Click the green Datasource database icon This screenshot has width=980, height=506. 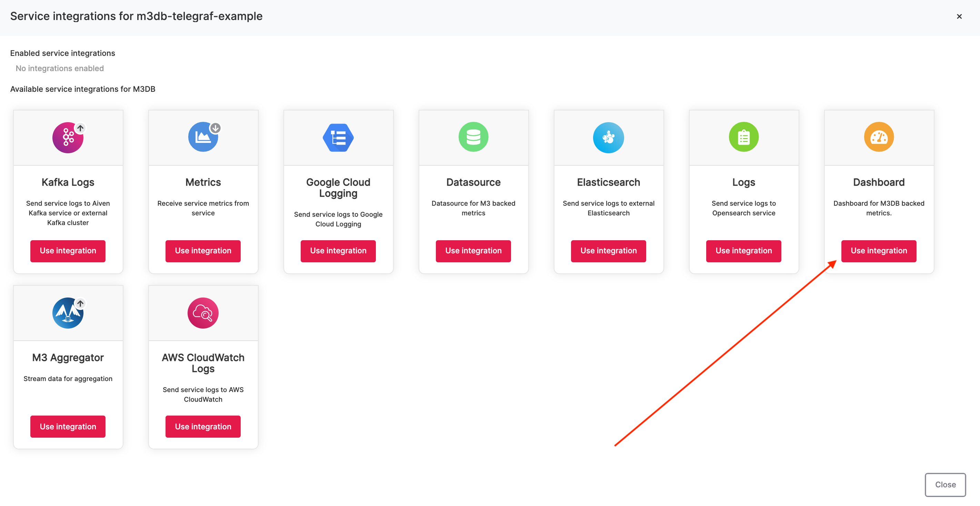tap(473, 137)
